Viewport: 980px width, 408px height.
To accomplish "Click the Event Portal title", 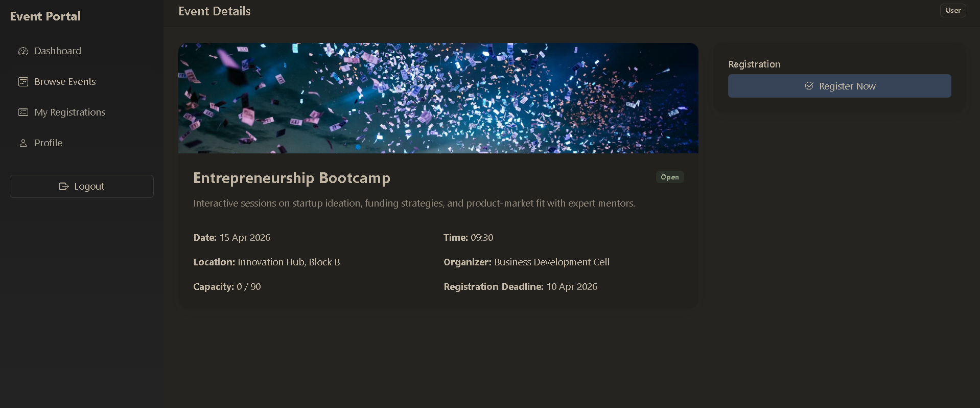I will [x=45, y=16].
